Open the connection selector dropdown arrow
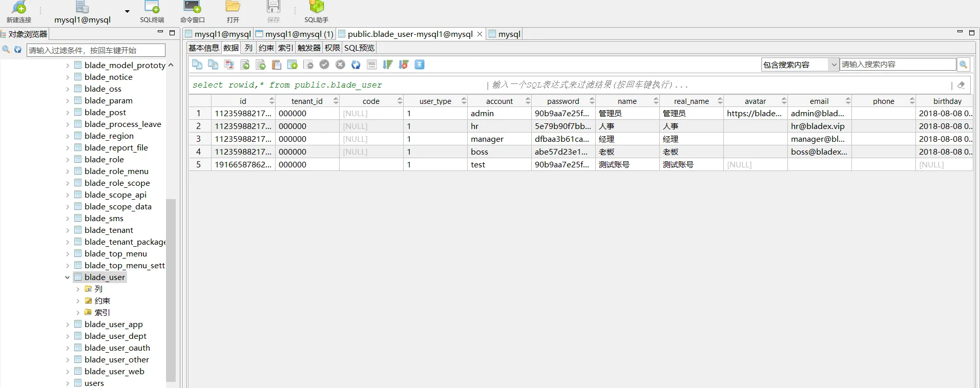This screenshot has width=980, height=388. (x=127, y=11)
